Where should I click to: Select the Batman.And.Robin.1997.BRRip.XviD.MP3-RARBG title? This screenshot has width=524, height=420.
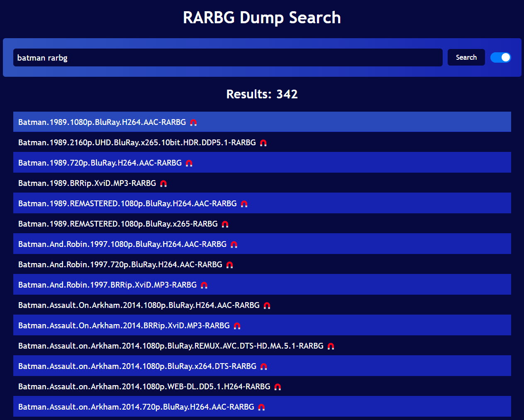(x=107, y=285)
